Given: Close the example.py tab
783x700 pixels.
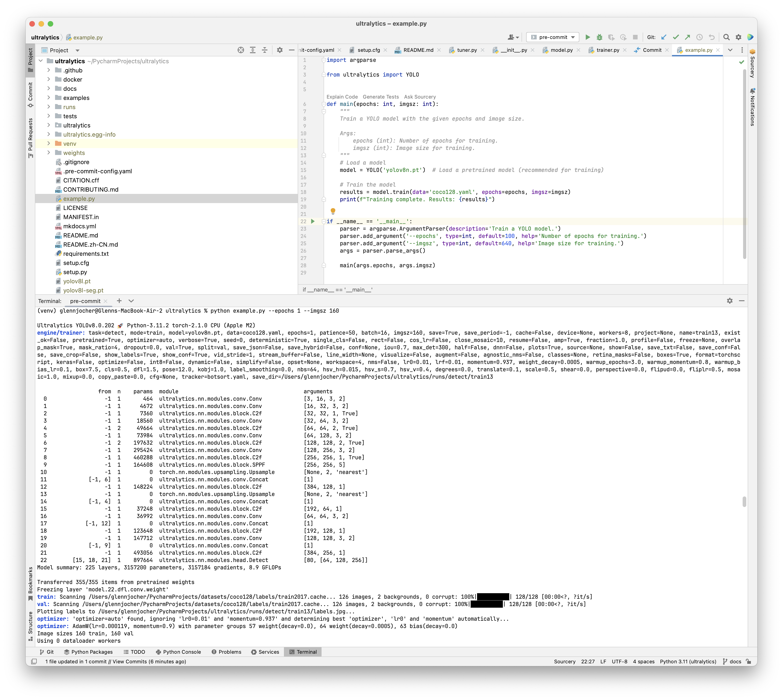Looking at the screenshot, I should click(x=718, y=50).
